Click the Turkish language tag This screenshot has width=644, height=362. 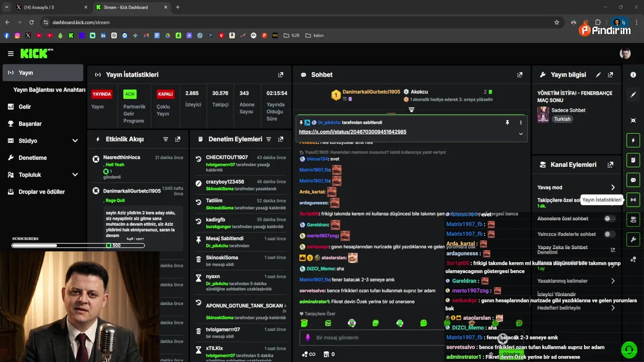coord(562,119)
